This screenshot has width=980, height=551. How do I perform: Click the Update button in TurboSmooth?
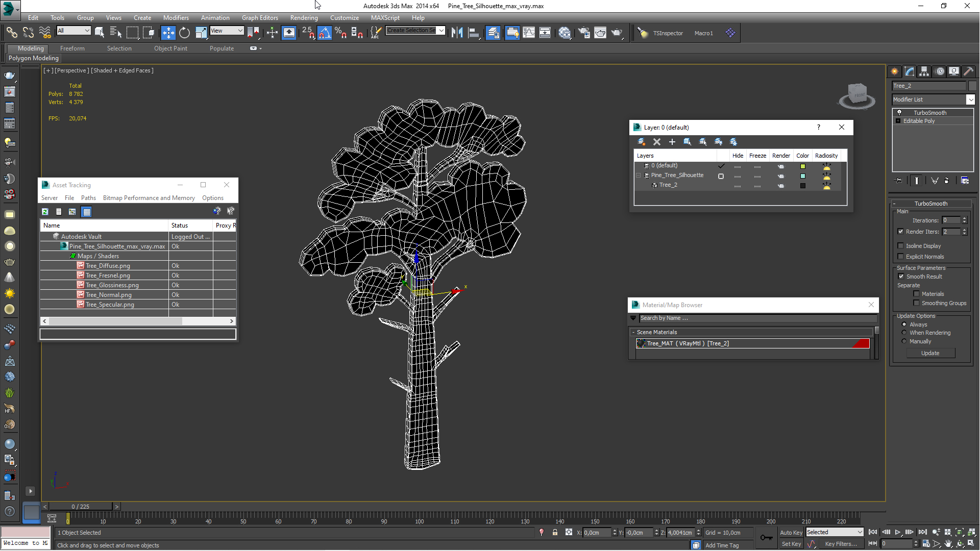tap(930, 353)
